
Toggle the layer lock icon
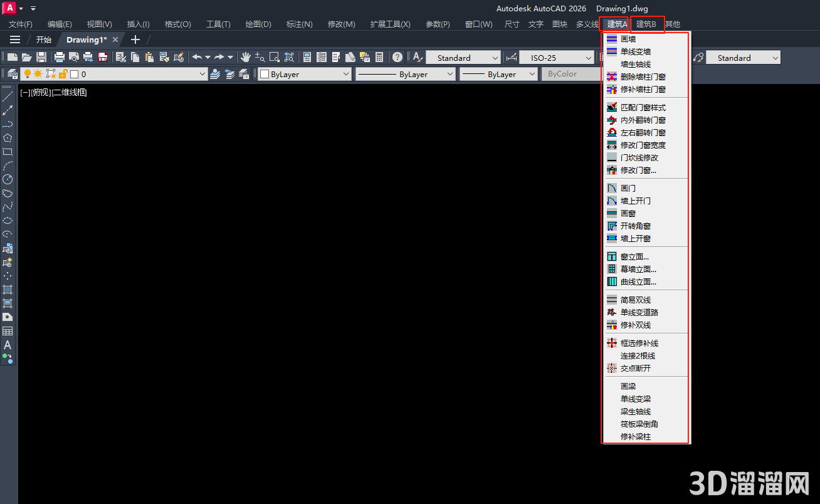(63, 74)
